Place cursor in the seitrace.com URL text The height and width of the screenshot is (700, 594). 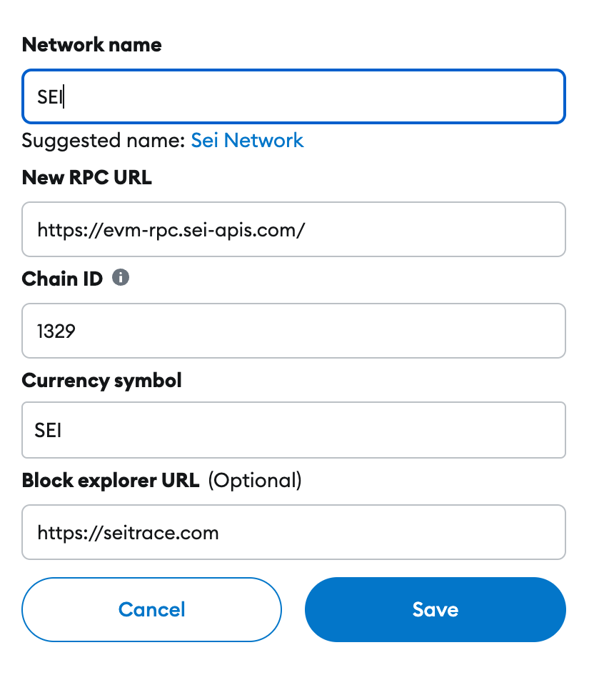128,533
